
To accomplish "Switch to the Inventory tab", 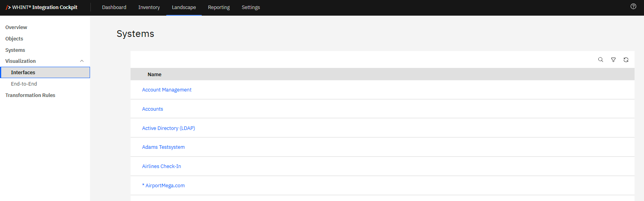I will click(x=149, y=7).
